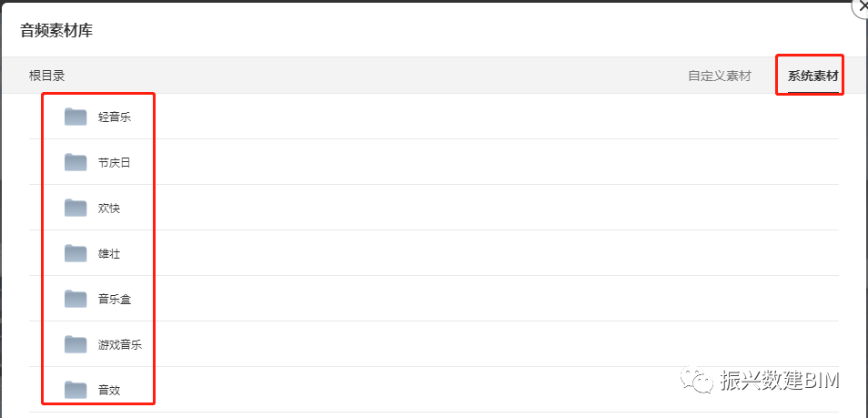The width and height of the screenshot is (868, 418).
Task: Click the WeChat logo in the watermark
Action: (x=699, y=381)
